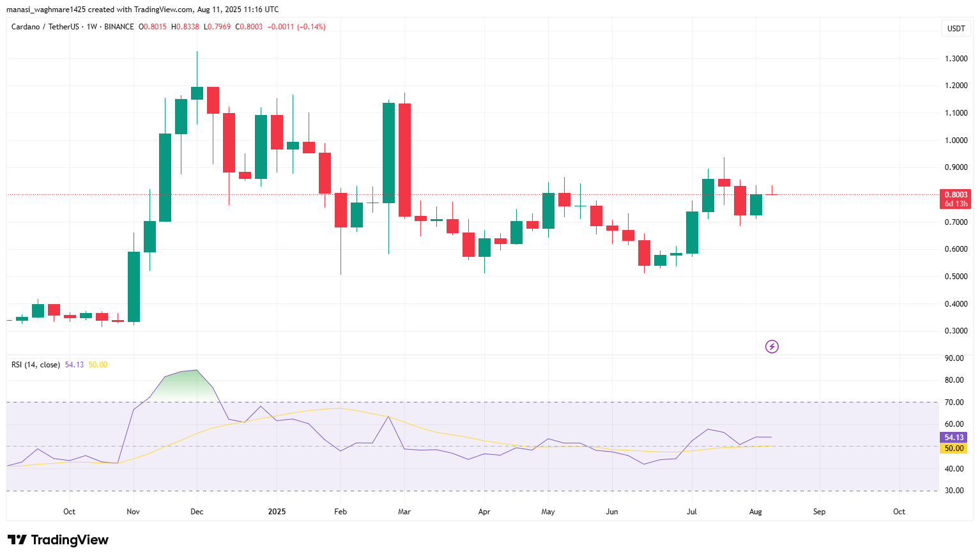
Task: Click the TradingView logo
Action: (57, 540)
